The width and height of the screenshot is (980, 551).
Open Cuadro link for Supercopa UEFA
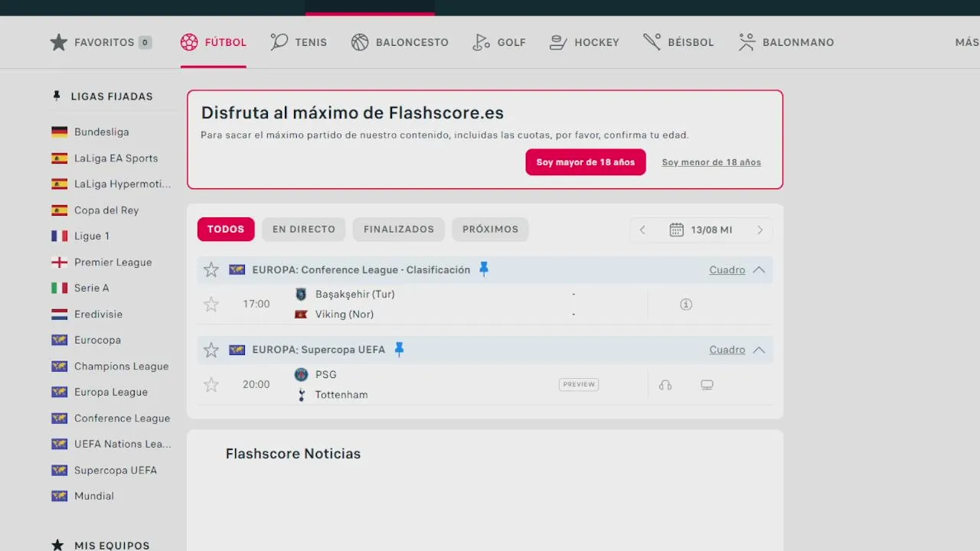(x=727, y=350)
